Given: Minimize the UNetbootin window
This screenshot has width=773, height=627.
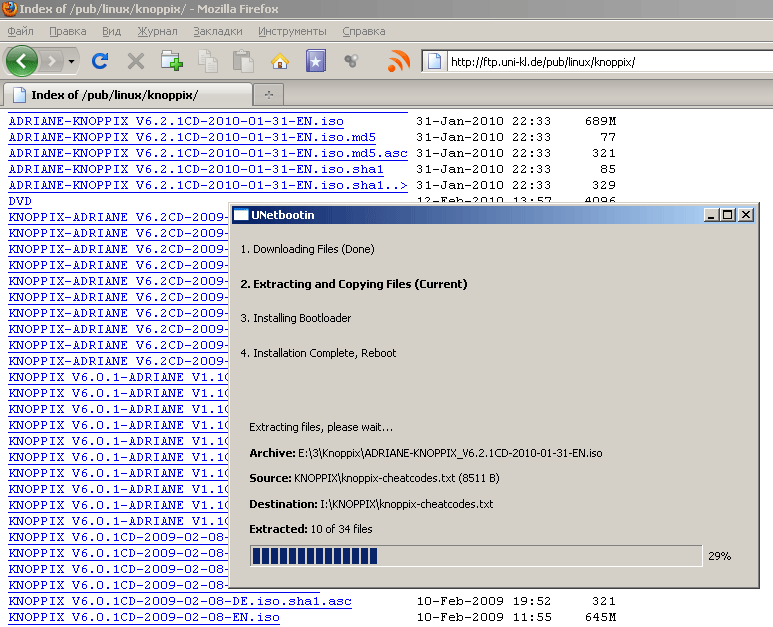Looking at the screenshot, I should pos(710,214).
